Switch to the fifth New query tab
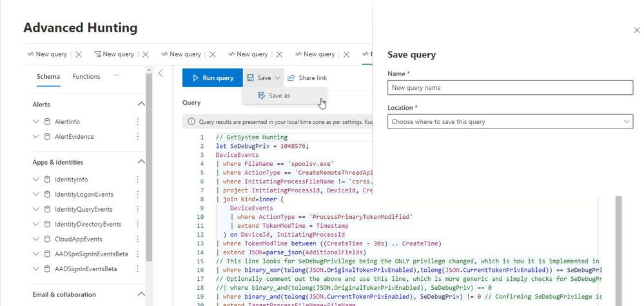 [315, 54]
